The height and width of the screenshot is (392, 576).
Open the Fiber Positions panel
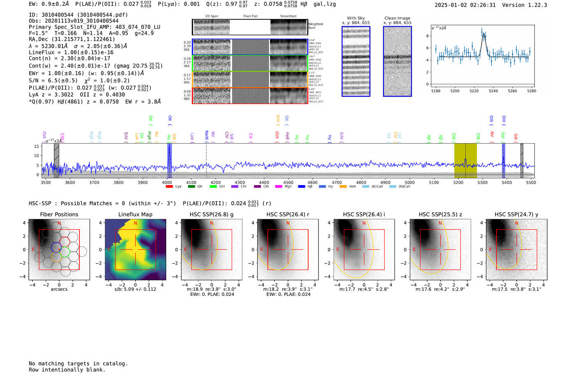59,249
